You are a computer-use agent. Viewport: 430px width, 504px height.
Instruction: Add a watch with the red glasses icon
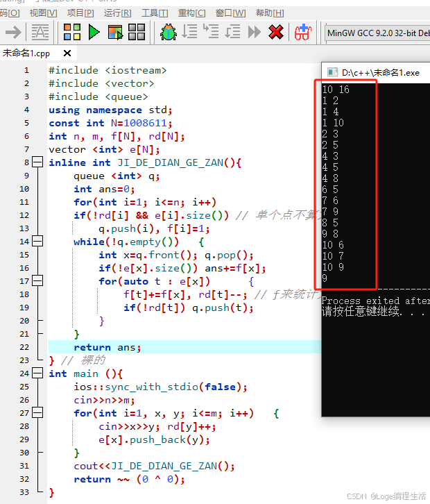pos(303,32)
